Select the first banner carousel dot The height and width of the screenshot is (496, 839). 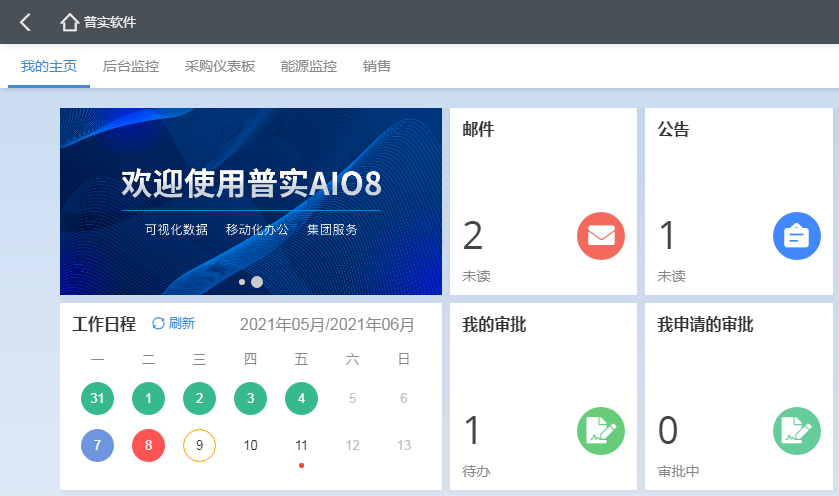coord(242,282)
